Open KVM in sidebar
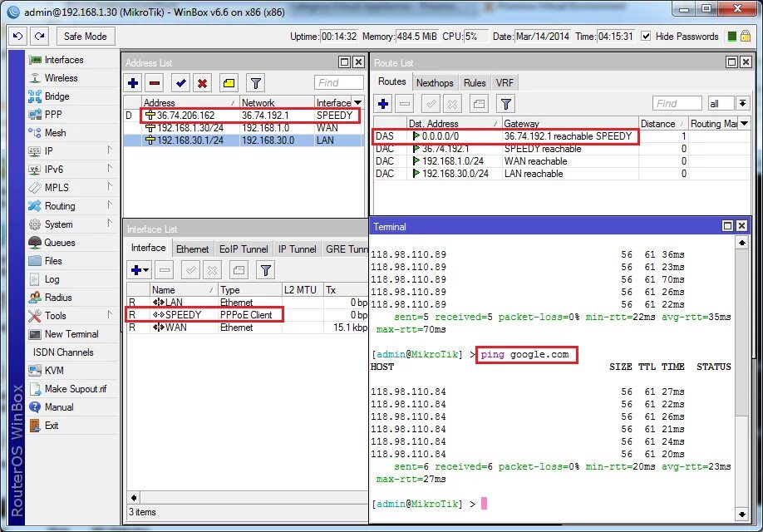Screen dimensions: 763x532 point(54,371)
